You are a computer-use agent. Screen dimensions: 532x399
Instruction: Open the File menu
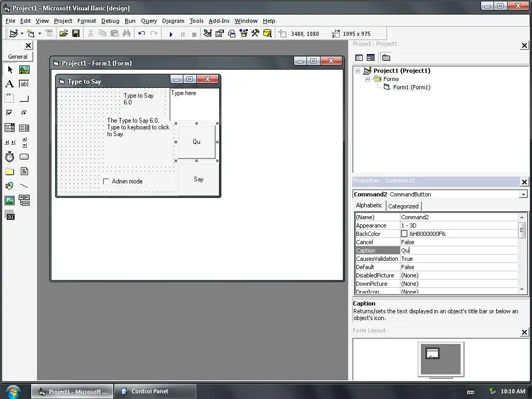(x=10, y=21)
